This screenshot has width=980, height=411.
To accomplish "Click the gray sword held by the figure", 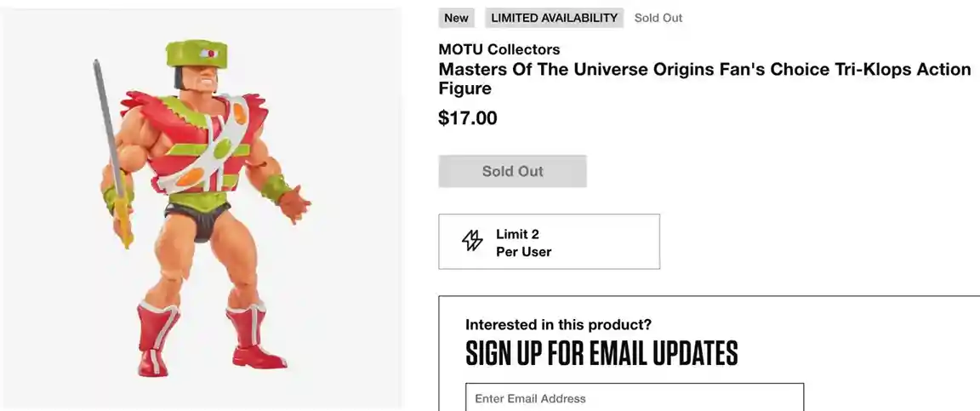I will pos(109,128).
